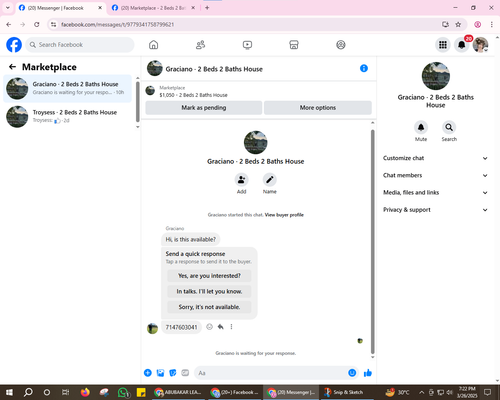This screenshot has width=500, height=400.
Task: Open WhatsApp from the taskbar
Action: click(x=123, y=392)
